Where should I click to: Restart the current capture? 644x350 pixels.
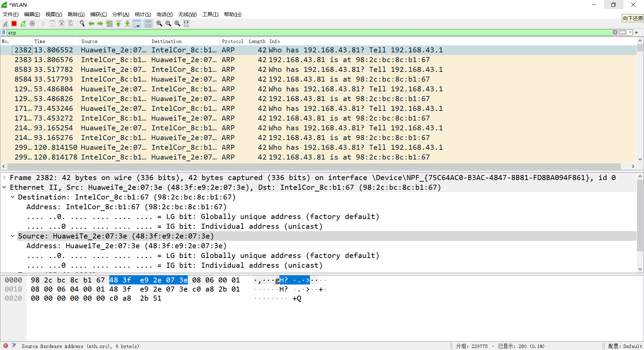23,24
